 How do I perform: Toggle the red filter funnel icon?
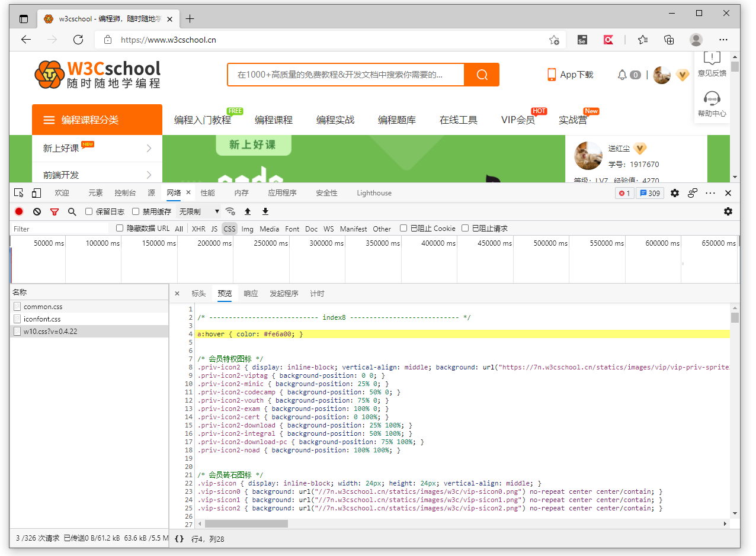click(55, 211)
